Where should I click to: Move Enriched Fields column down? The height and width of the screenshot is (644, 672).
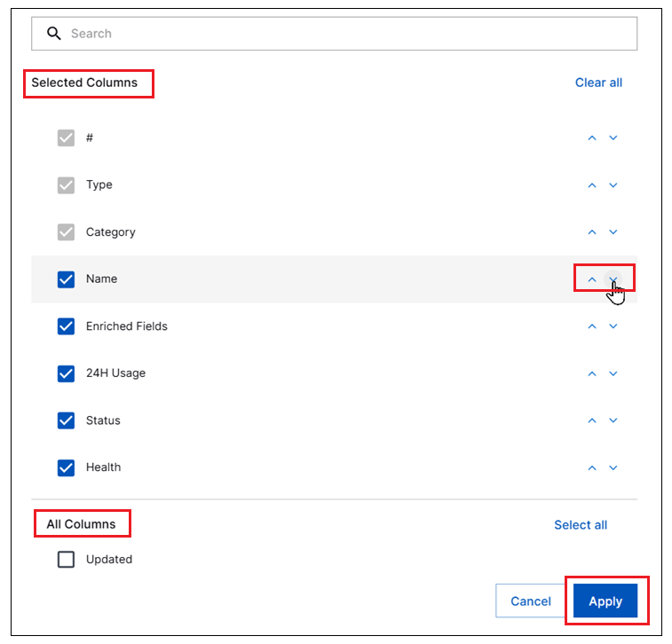pos(613,326)
